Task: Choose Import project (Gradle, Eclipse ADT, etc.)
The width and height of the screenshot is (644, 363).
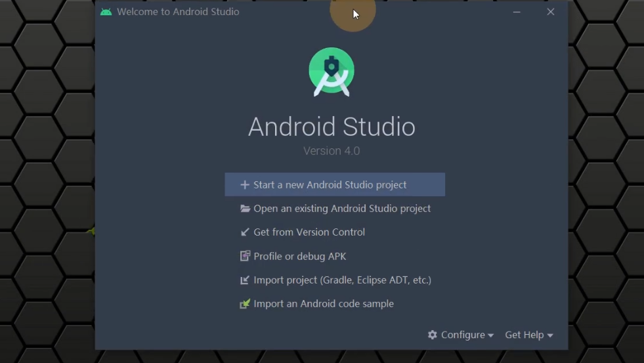Action: [x=335, y=280]
